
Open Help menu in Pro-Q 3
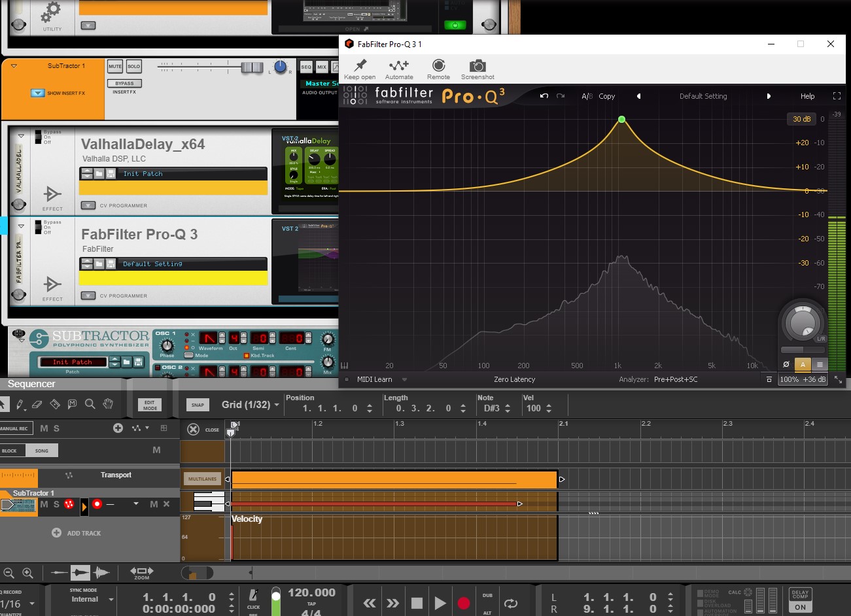point(808,96)
